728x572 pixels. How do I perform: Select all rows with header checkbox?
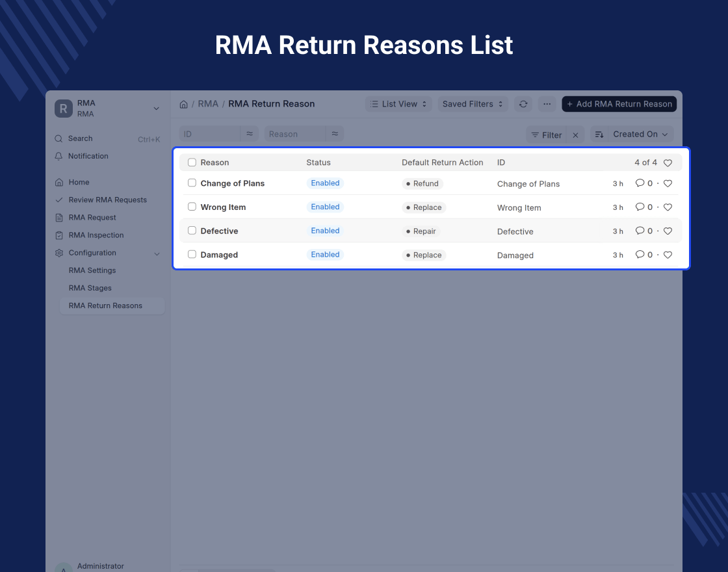click(x=192, y=162)
